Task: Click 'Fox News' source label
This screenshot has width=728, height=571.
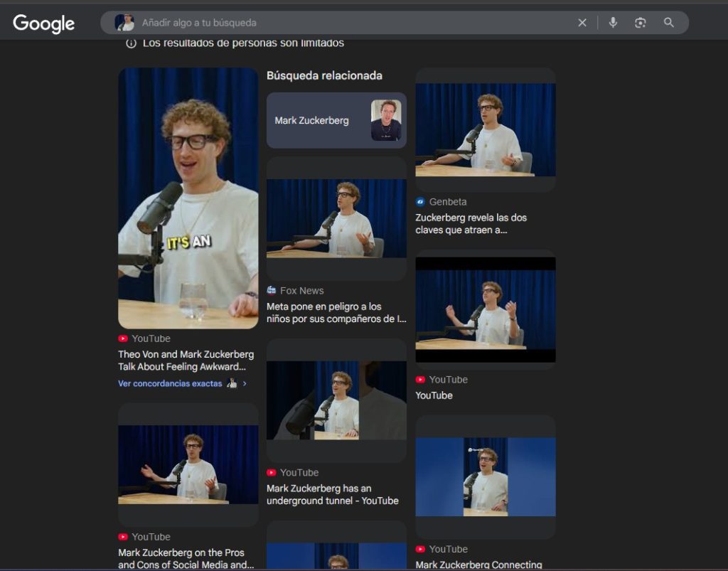Action: tap(301, 291)
